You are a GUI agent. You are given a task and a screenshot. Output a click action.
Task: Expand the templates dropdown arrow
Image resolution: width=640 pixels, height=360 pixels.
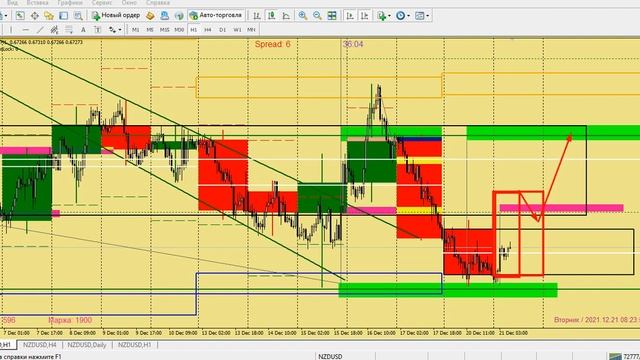(x=427, y=16)
